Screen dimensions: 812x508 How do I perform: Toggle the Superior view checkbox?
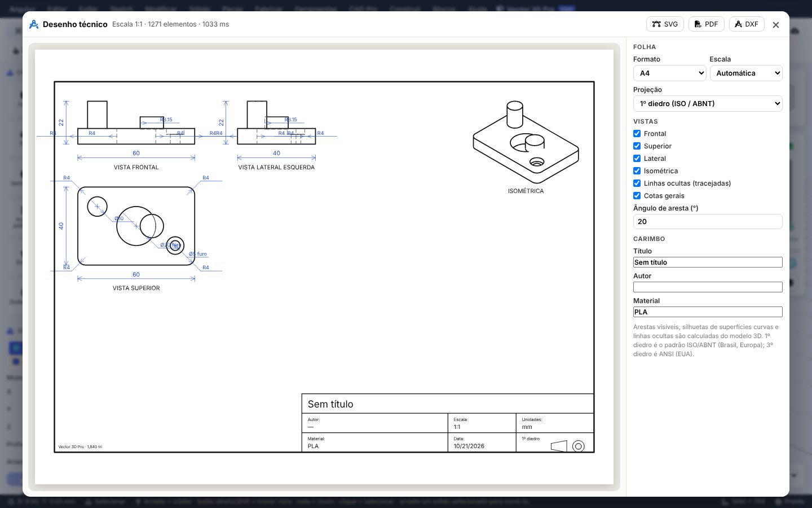click(637, 146)
